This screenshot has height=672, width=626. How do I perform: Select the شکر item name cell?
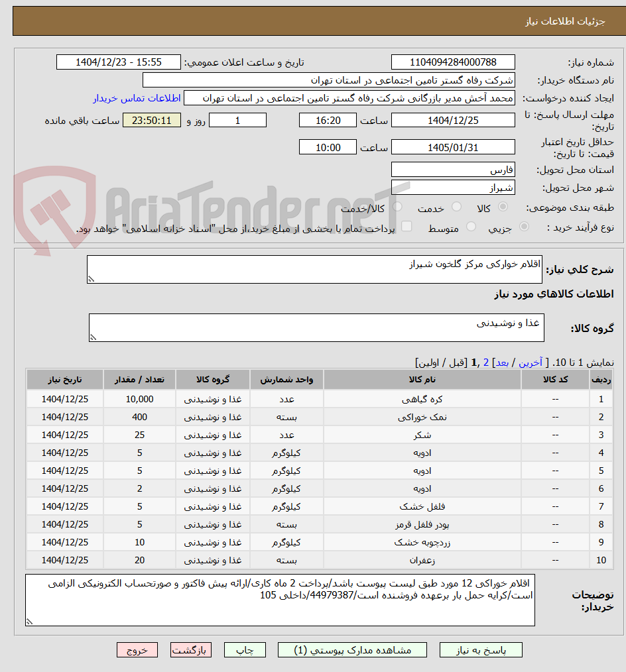point(422,435)
